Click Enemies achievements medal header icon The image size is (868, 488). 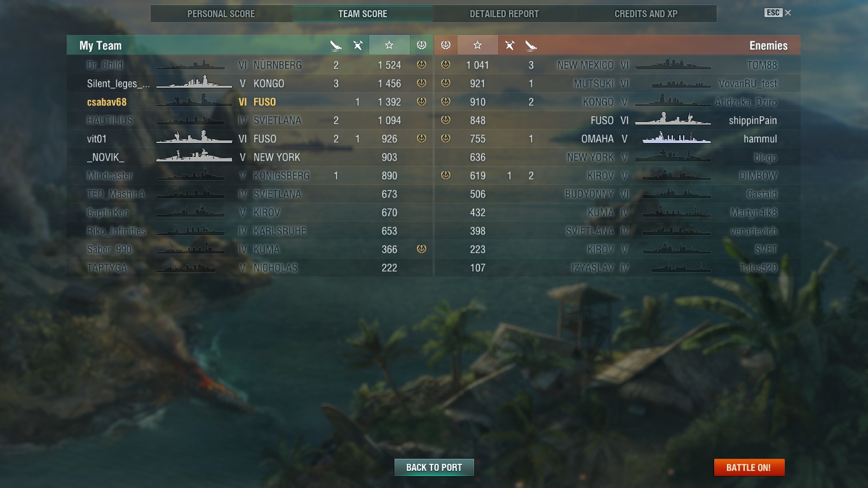coord(445,45)
